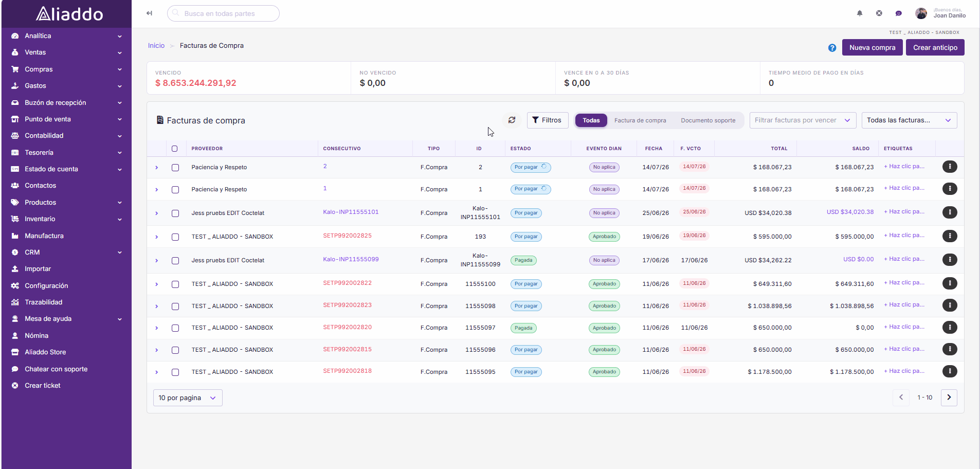The image size is (980, 469).
Task: Click the Tesorería sidebar icon
Action: (15, 153)
